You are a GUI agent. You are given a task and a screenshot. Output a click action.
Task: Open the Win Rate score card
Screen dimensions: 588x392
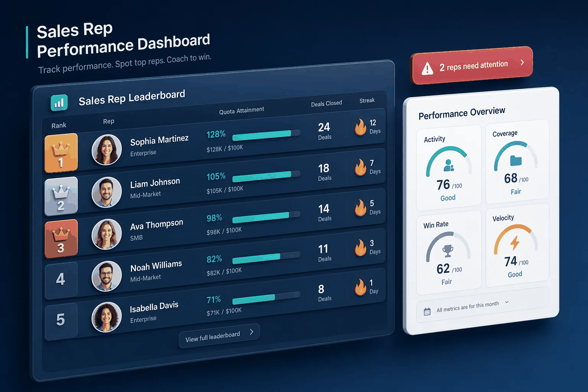click(x=449, y=253)
